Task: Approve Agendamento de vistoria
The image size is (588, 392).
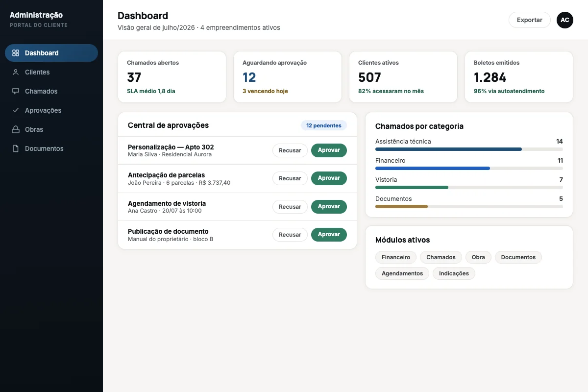Action: click(x=329, y=207)
